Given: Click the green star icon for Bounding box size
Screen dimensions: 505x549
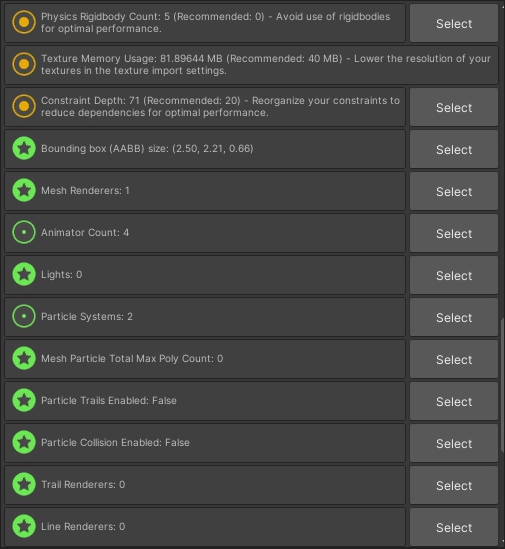Looking at the screenshot, I should [24, 148].
